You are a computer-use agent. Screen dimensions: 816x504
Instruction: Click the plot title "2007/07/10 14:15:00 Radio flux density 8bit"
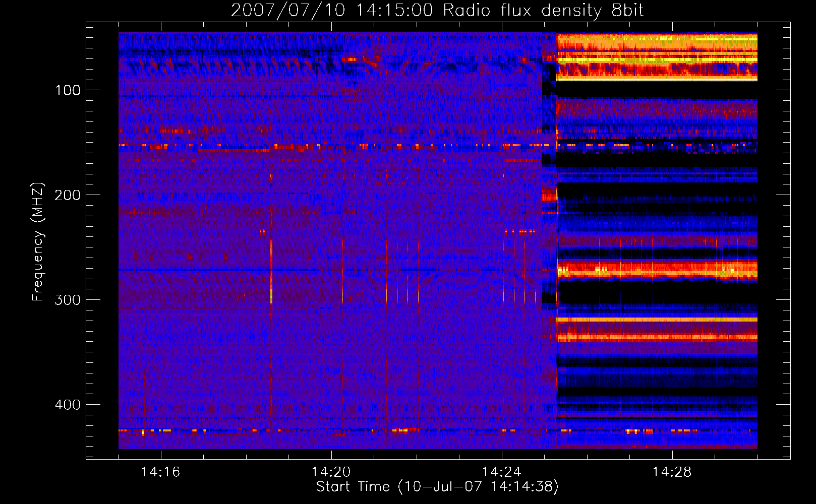(437, 11)
